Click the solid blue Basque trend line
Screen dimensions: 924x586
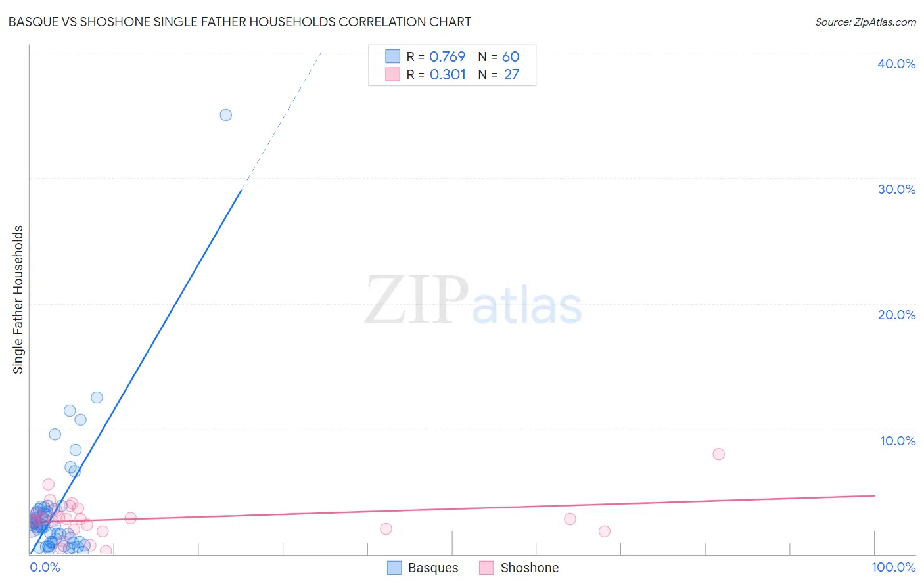(x=136, y=372)
